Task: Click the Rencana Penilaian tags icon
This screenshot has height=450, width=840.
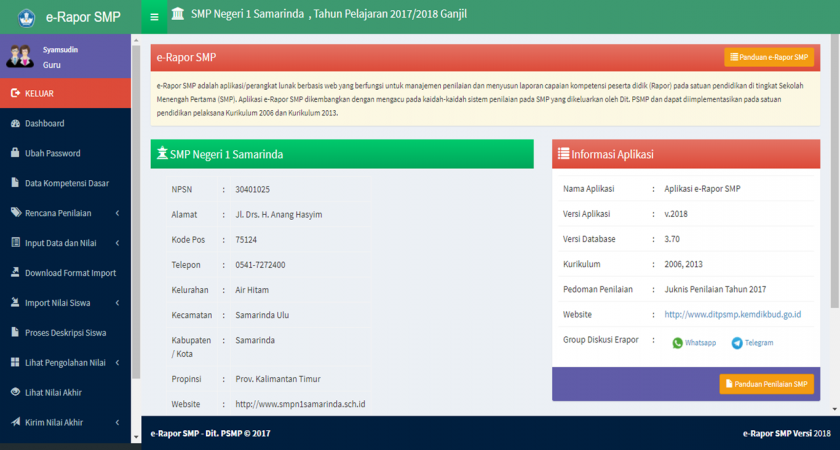Action: tap(15, 213)
